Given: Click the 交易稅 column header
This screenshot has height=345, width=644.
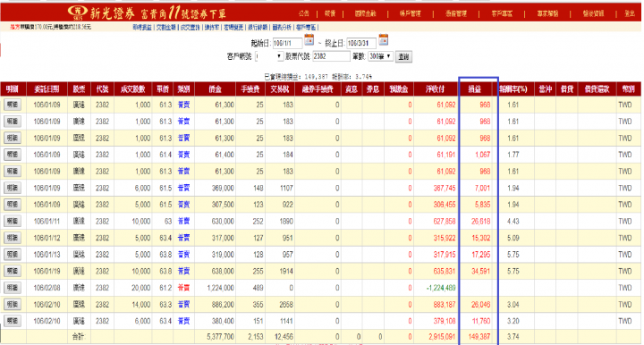Looking at the screenshot, I should (x=279, y=89).
